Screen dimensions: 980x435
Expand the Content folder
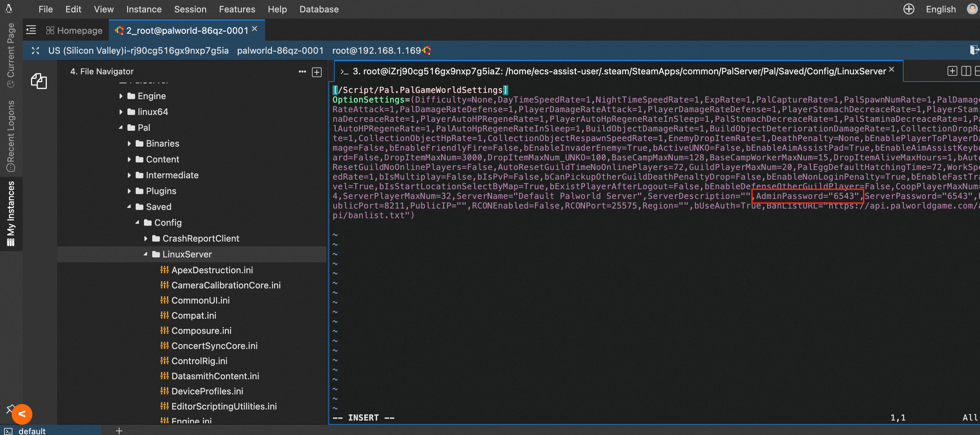pos(129,159)
